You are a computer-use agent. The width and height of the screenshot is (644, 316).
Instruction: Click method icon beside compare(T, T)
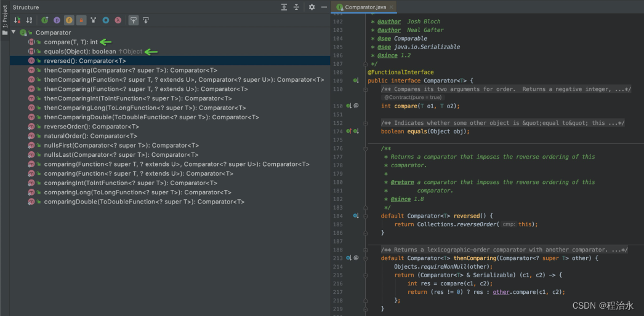tap(31, 42)
